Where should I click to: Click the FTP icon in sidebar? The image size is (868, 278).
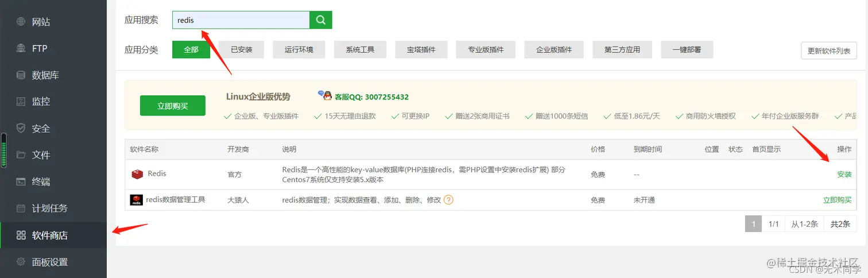21,48
